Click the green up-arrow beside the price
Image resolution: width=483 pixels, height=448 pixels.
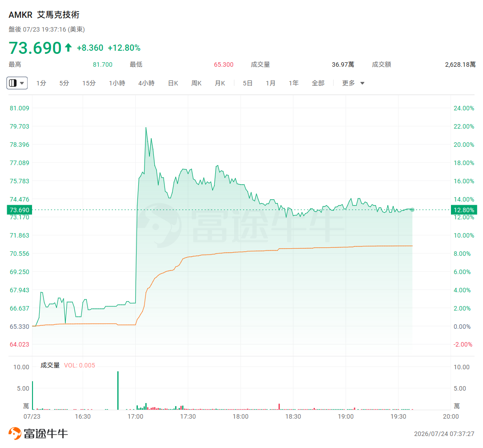click(x=68, y=48)
